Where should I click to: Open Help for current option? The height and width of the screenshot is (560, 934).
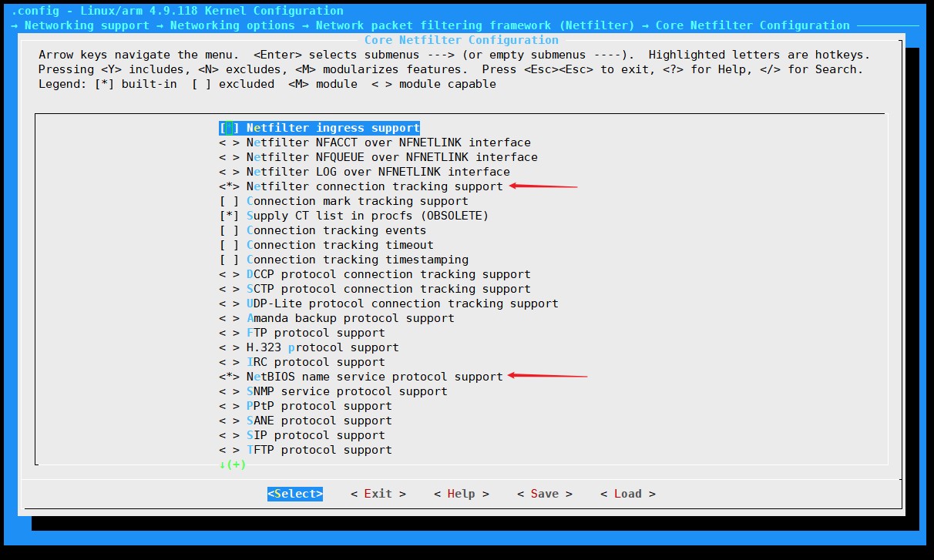pos(461,494)
